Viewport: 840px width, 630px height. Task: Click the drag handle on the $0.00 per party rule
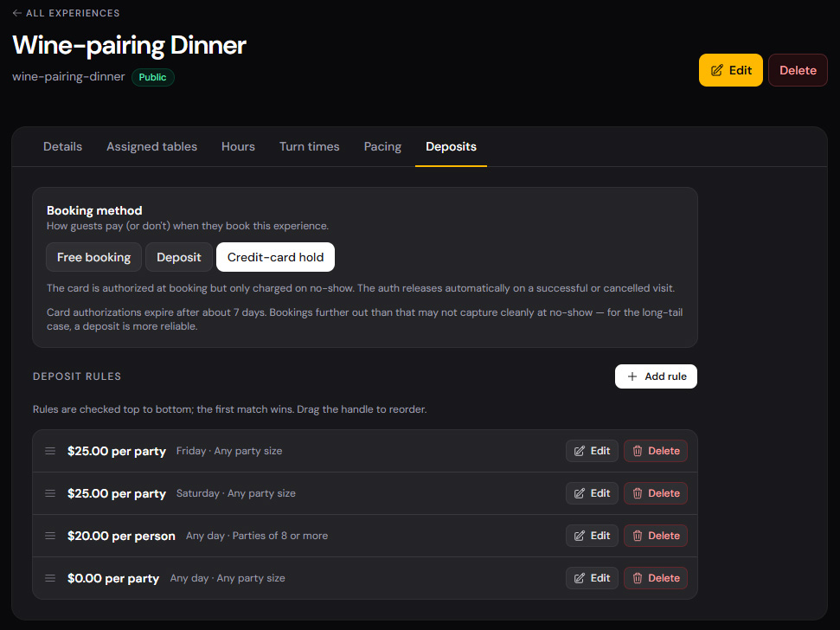(50, 578)
